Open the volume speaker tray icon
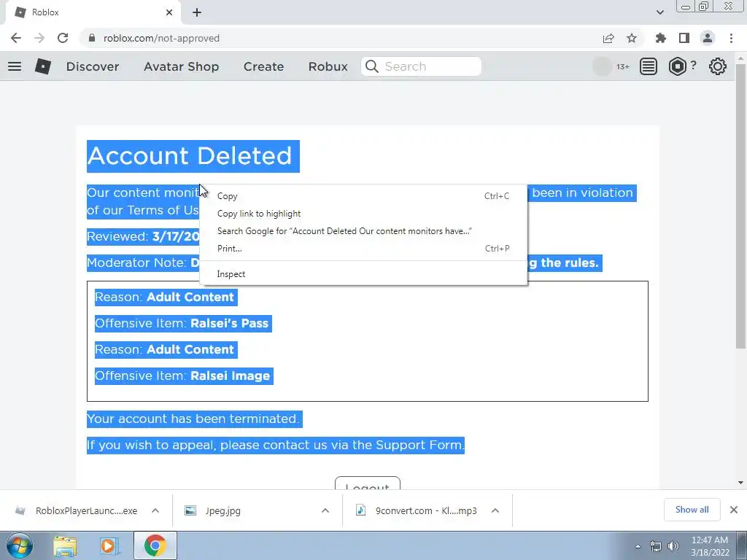Image resolution: width=747 pixels, height=560 pixels. (673, 546)
